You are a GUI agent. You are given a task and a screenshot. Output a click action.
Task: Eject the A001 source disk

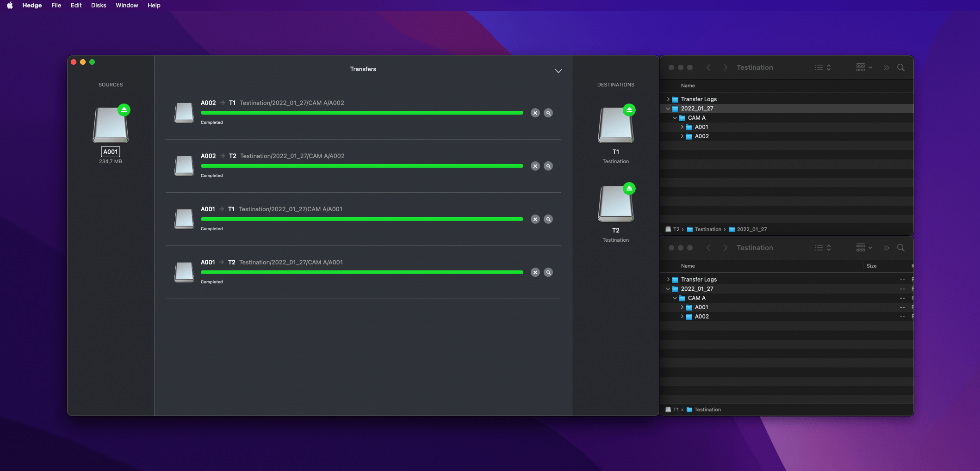(124, 110)
